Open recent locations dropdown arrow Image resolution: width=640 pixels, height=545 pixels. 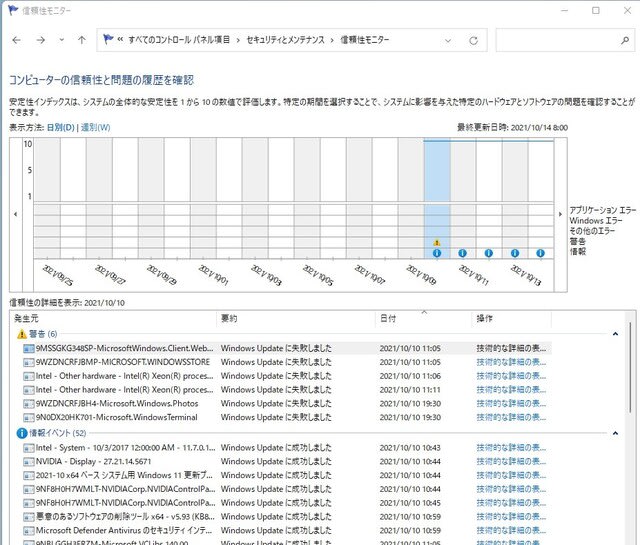(62, 40)
